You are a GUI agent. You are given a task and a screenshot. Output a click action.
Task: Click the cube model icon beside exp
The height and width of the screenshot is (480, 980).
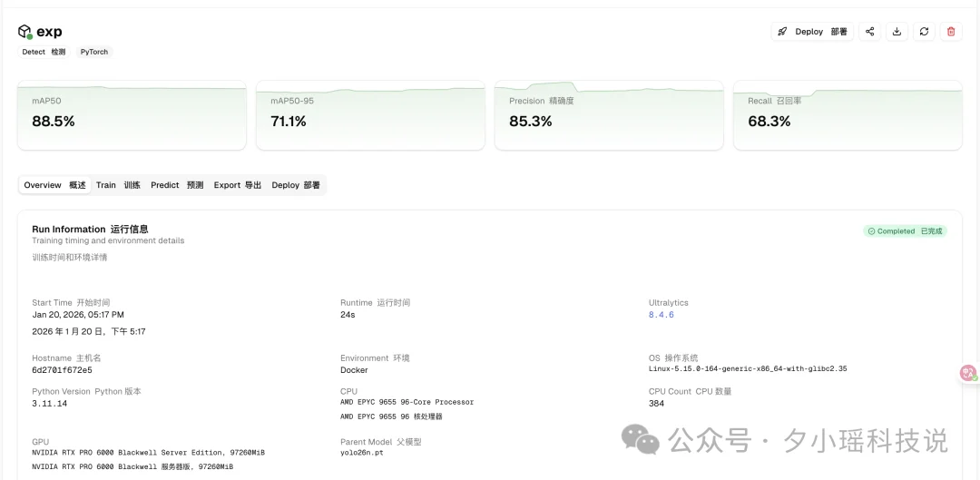(x=24, y=32)
